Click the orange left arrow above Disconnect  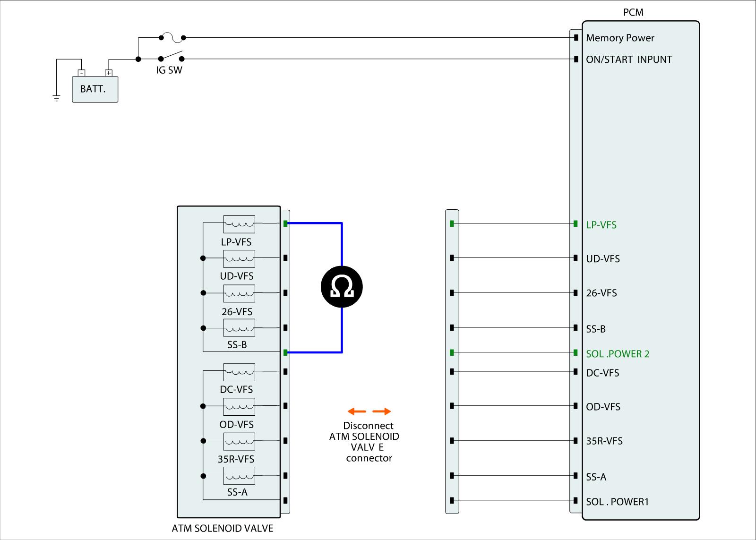[357, 411]
